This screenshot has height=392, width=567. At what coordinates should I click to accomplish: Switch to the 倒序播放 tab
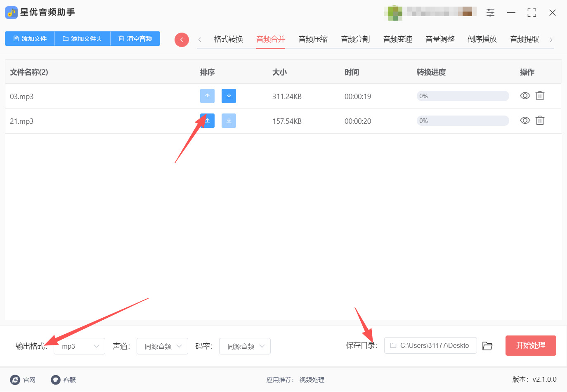[482, 39]
